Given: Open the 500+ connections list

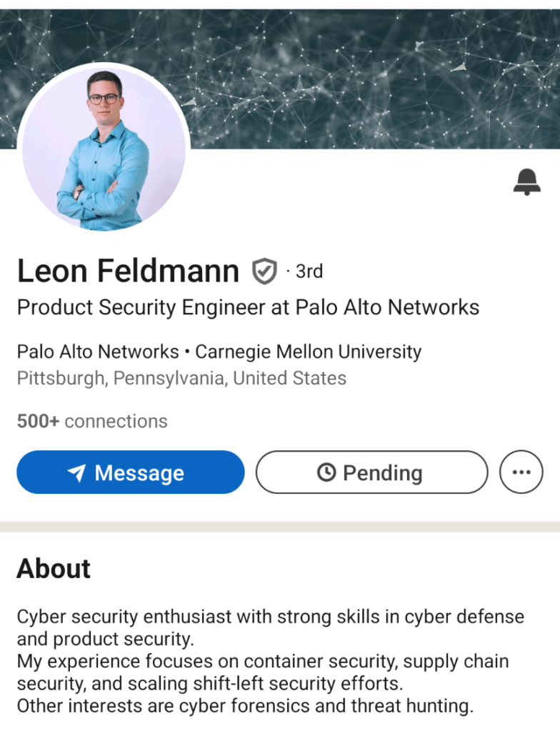Looking at the screenshot, I should pyautogui.click(x=92, y=422).
